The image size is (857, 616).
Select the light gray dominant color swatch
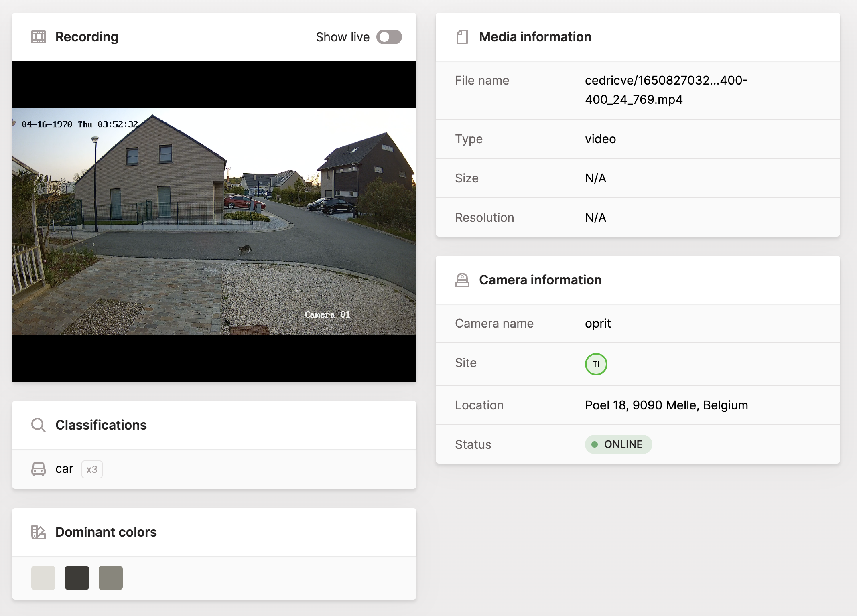43,577
